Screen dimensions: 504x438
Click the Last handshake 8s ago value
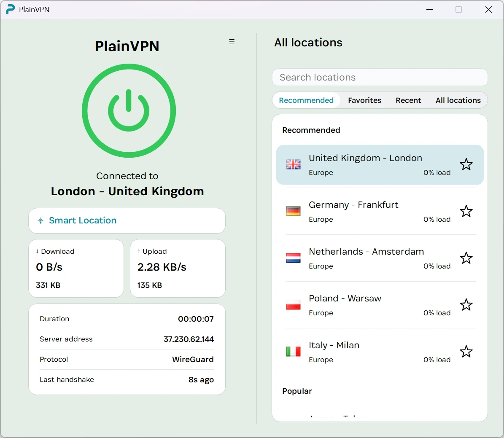point(201,379)
